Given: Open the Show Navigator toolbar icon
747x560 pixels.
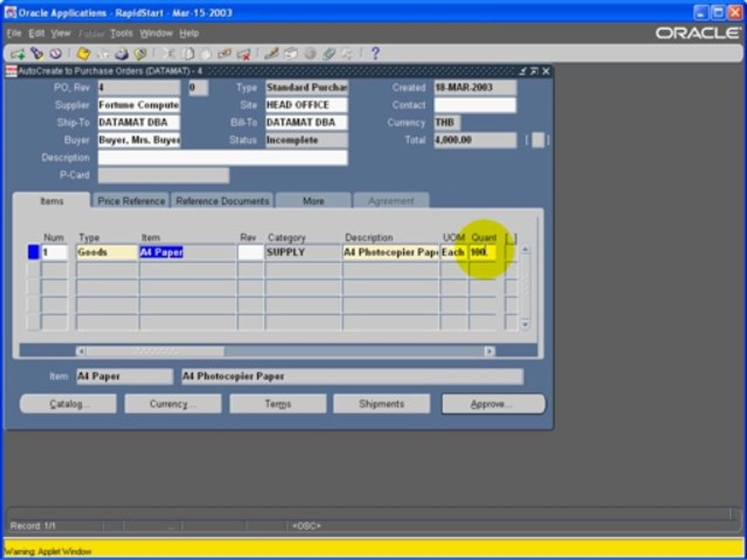Looking at the screenshot, I should pyautogui.click(x=56, y=54).
